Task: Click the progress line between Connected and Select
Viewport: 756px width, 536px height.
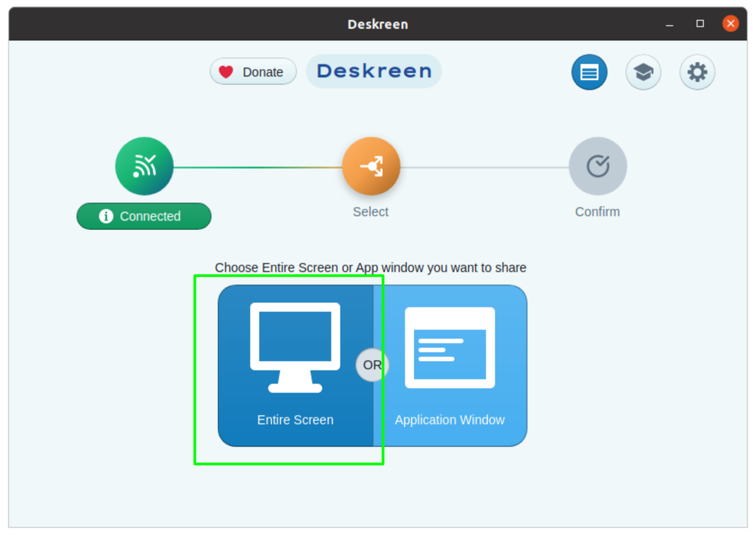Action: click(x=258, y=166)
